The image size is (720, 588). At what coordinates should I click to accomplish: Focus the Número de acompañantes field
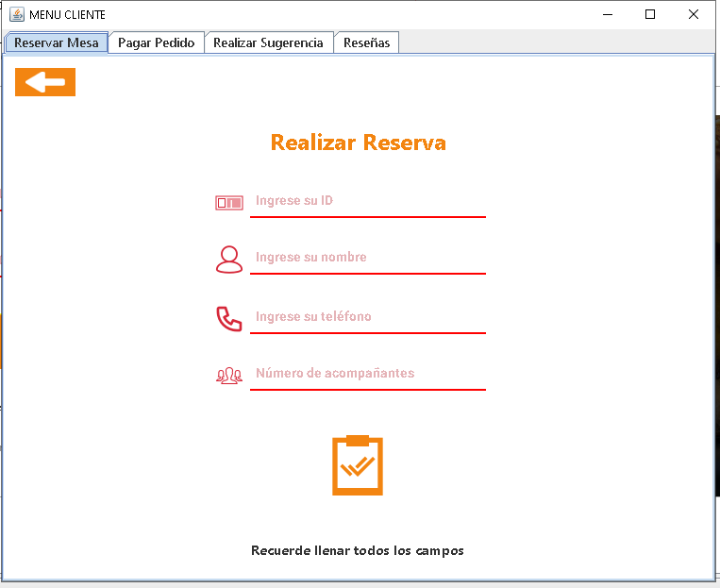(x=368, y=375)
